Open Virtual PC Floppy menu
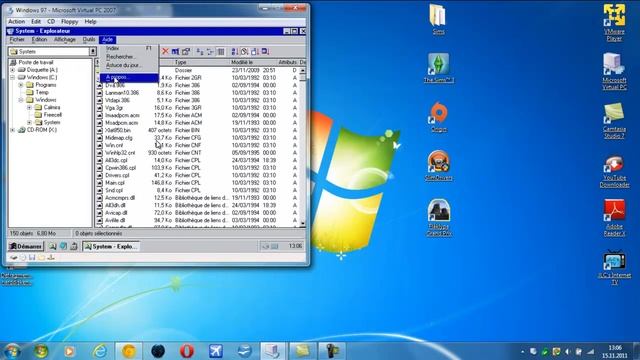 click(69, 22)
